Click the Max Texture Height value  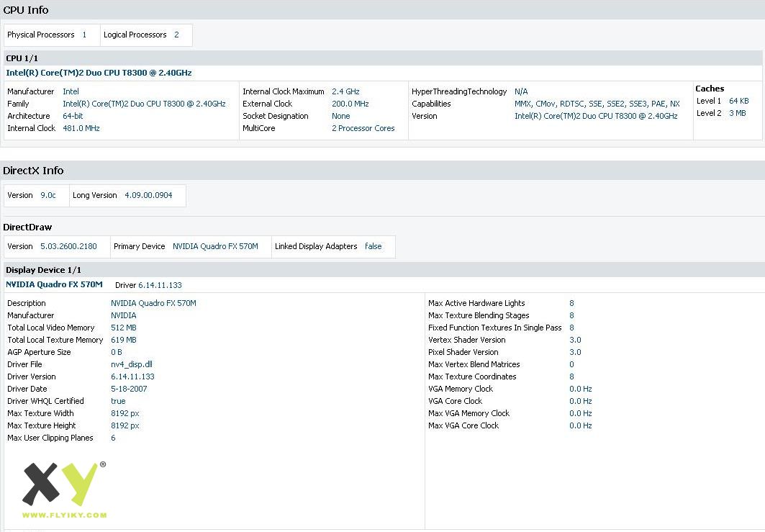point(125,425)
